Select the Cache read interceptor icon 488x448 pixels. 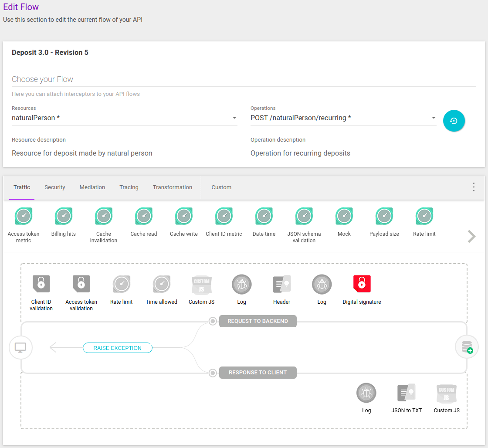pyautogui.click(x=144, y=216)
